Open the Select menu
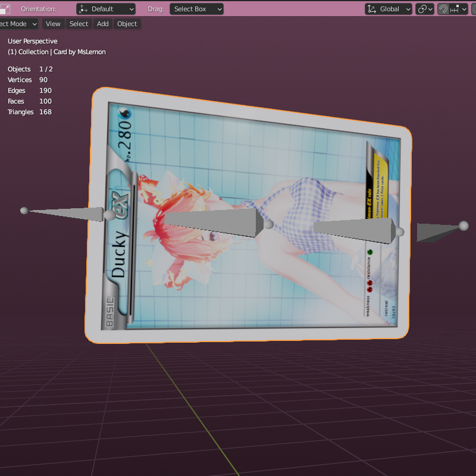This screenshot has height=476, width=476. pos(79,24)
